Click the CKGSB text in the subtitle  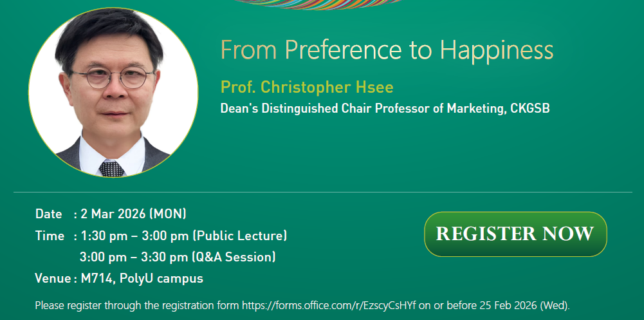(x=529, y=108)
